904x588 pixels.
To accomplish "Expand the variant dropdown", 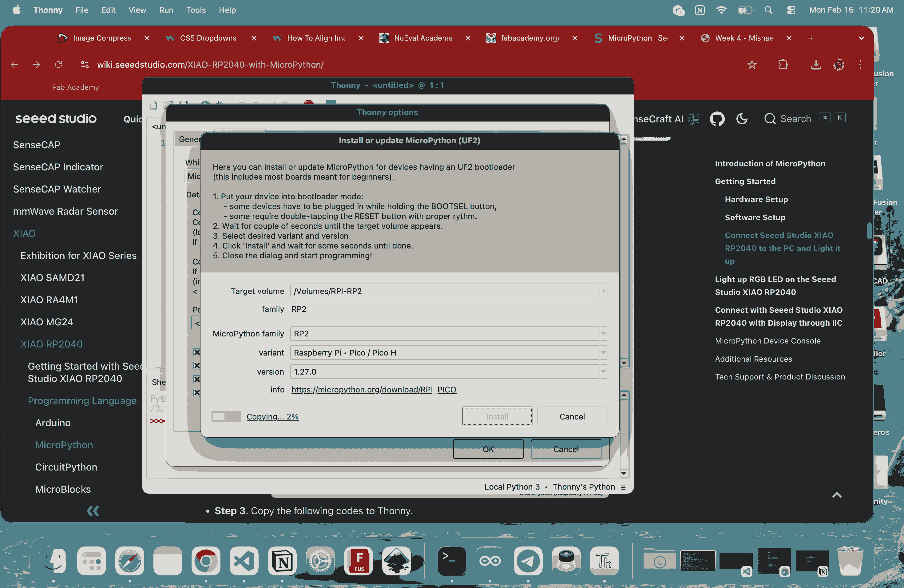I will [603, 352].
